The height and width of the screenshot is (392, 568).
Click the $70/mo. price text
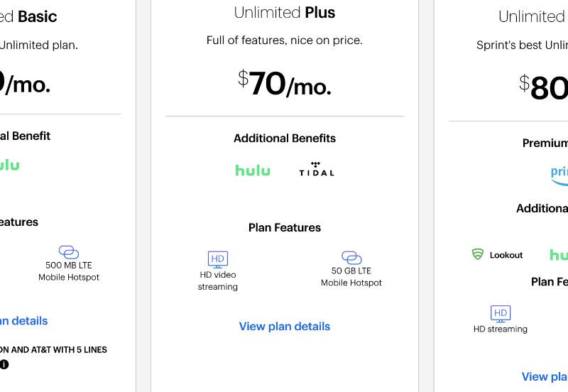pos(284,84)
